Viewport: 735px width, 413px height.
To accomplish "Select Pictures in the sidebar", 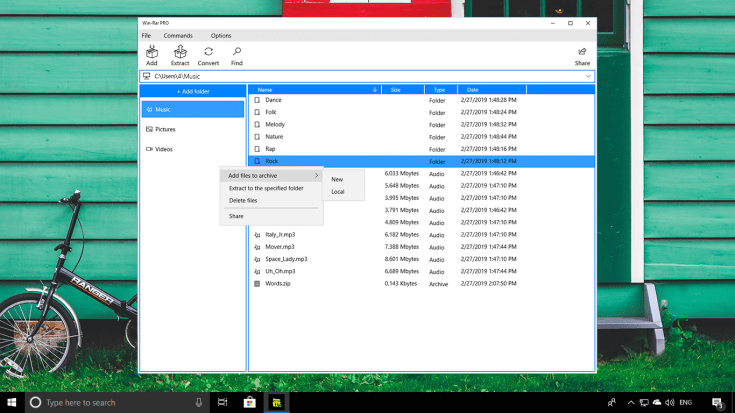I will pos(165,129).
